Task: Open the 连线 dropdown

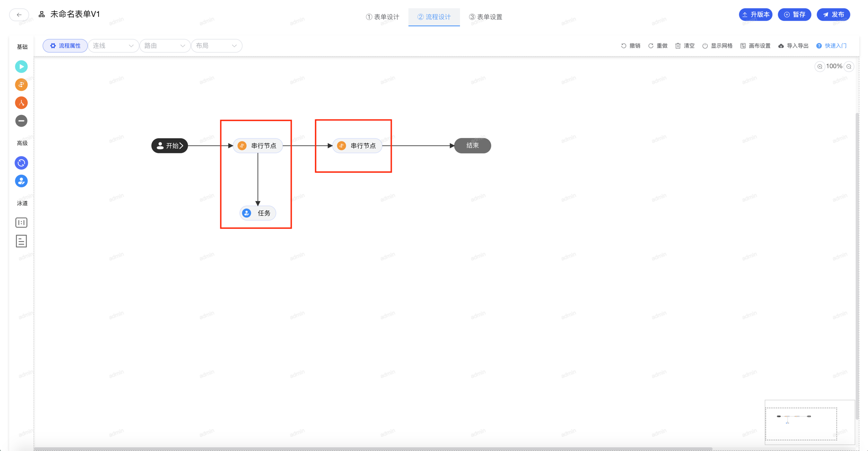Action: pos(113,46)
